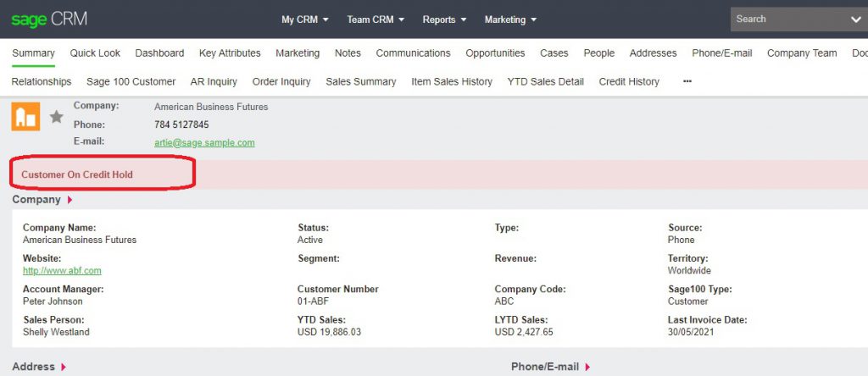Click the orange company building icon
This screenshot has height=376, width=868.
tap(25, 117)
